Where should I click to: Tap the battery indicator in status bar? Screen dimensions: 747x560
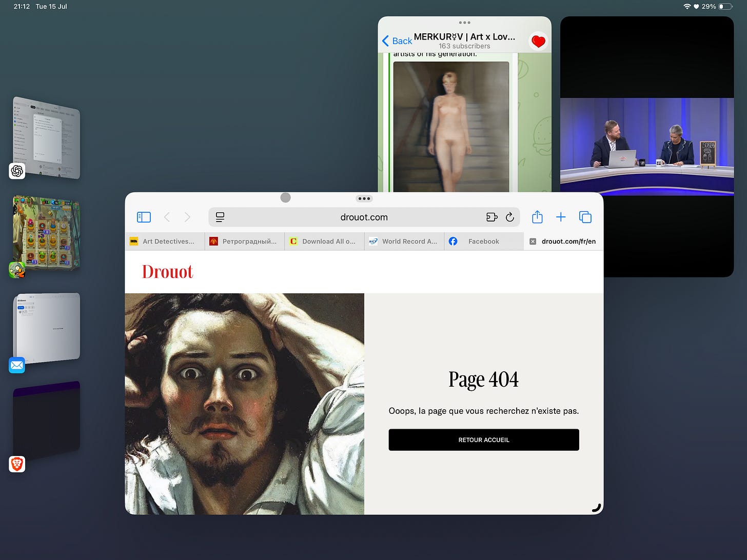pos(725,7)
